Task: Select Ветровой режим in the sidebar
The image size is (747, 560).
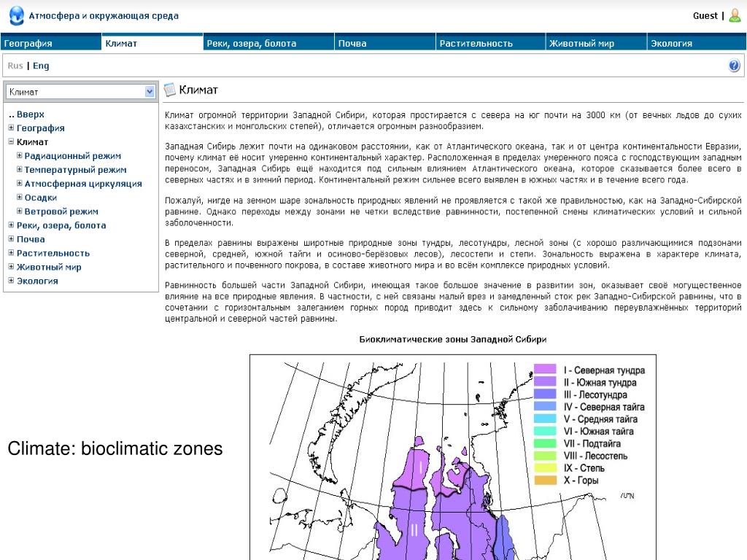Action: click(61, 211)
